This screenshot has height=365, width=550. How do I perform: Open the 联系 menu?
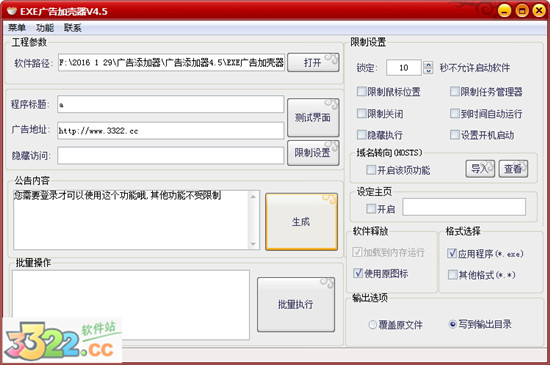tap(73, 28)
